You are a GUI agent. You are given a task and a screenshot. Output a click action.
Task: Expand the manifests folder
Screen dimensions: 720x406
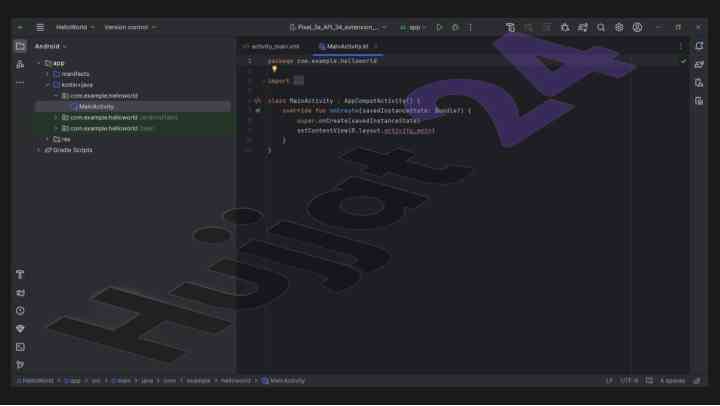(x=47, y=74)
